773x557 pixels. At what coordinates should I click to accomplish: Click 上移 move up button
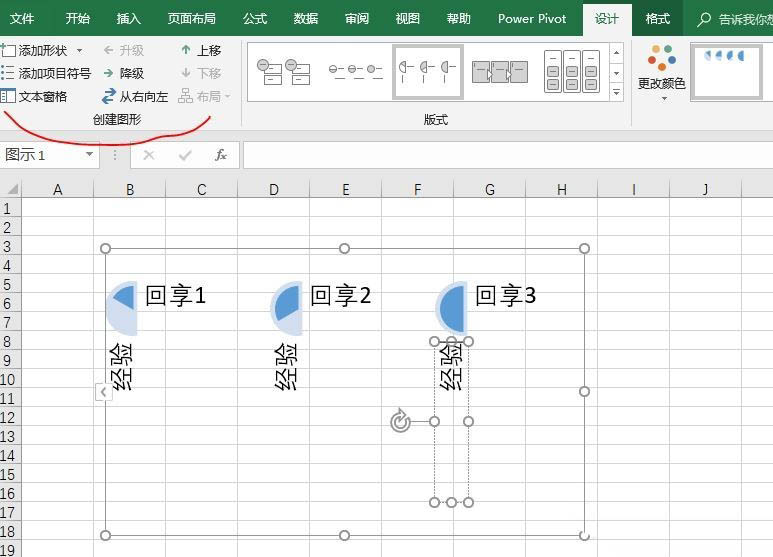pyautogui.click(x=201, y=50)
